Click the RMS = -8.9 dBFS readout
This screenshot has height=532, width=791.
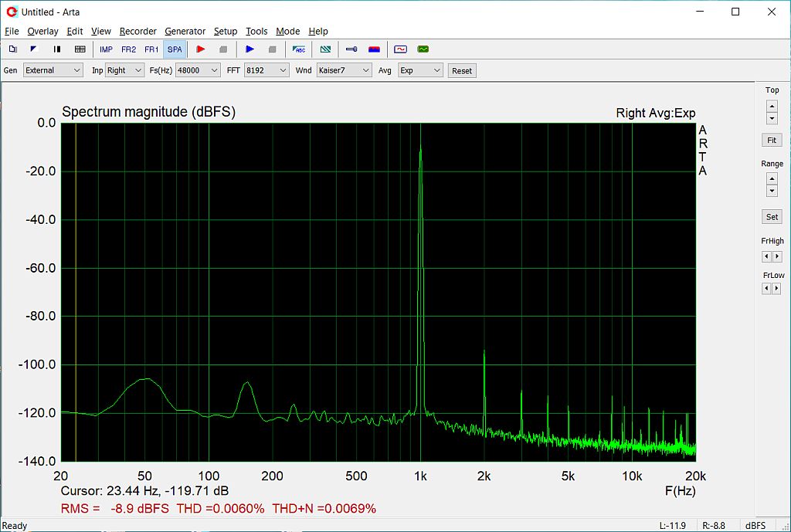coord(115,508)
